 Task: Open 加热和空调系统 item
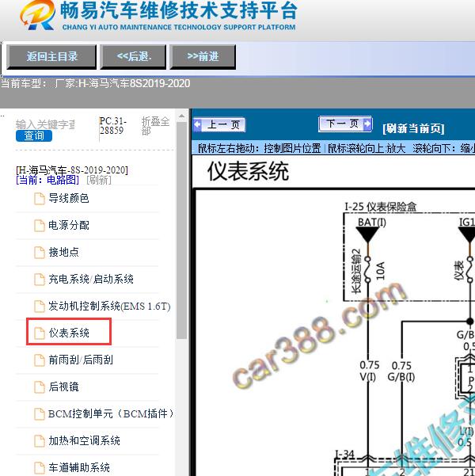point(84,441)
